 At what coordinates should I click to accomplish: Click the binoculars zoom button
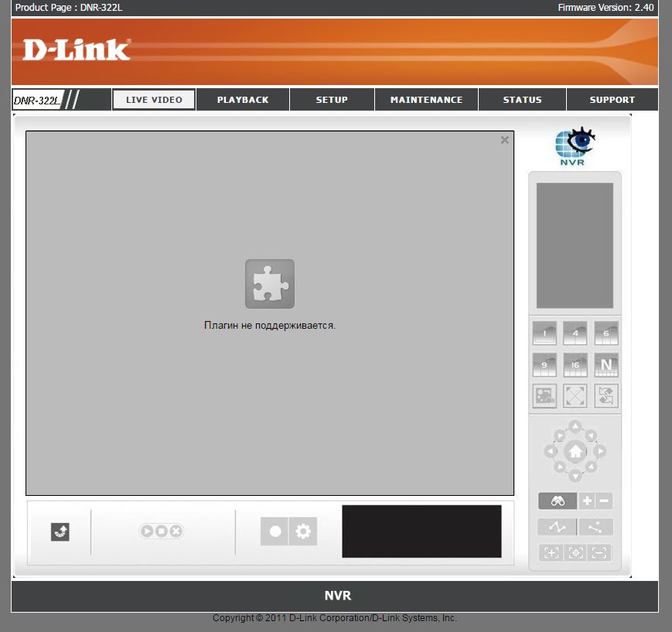coord(558,500)
